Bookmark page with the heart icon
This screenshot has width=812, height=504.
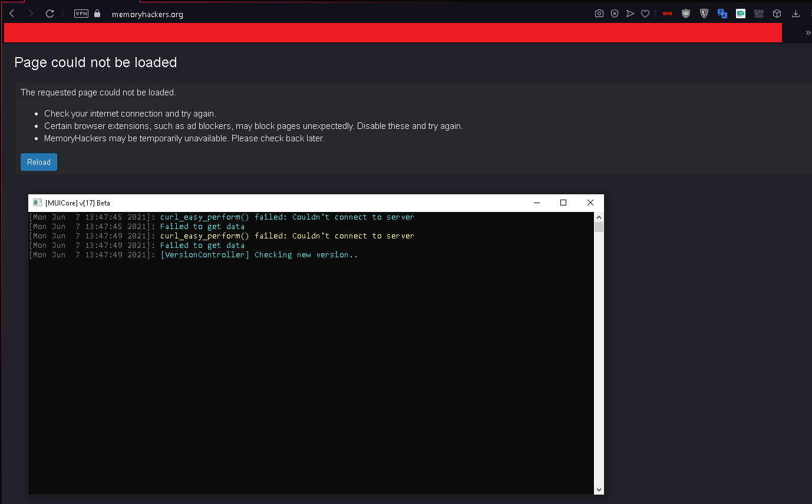point(645,14)
